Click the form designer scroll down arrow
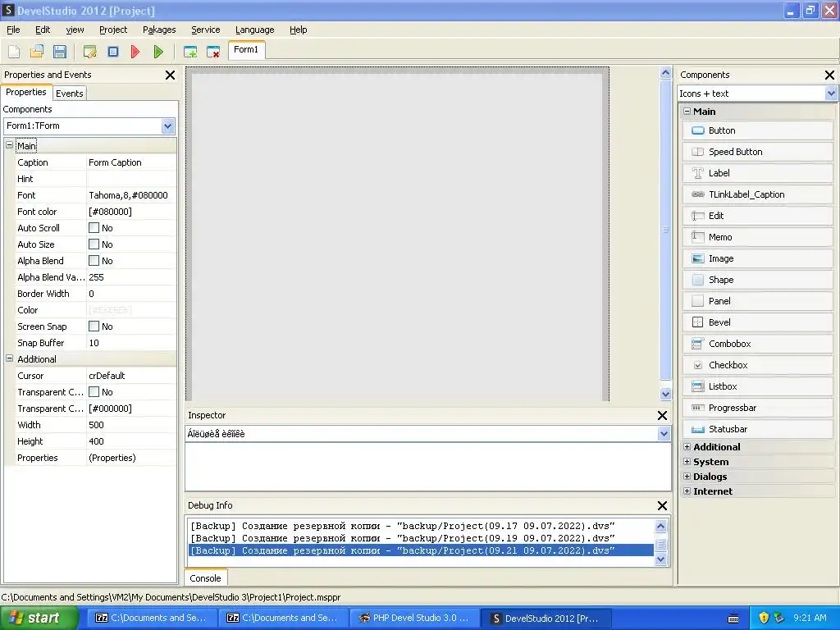 point(665,395)
